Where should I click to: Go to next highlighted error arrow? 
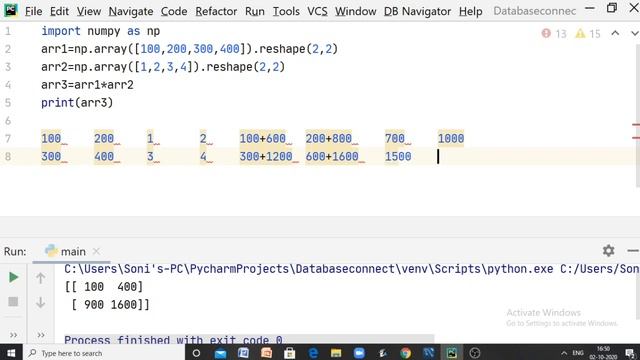635,33
